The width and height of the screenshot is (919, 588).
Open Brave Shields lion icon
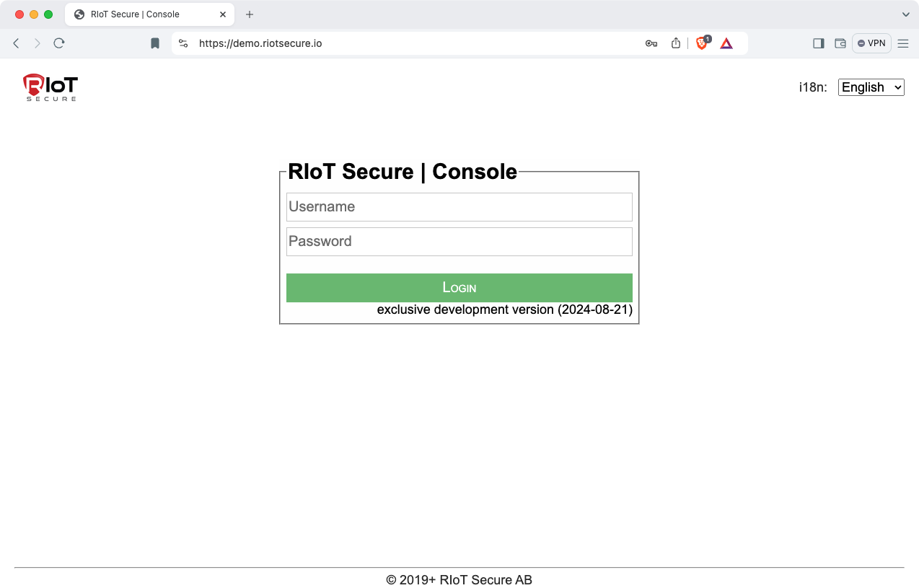coord(702,43)
